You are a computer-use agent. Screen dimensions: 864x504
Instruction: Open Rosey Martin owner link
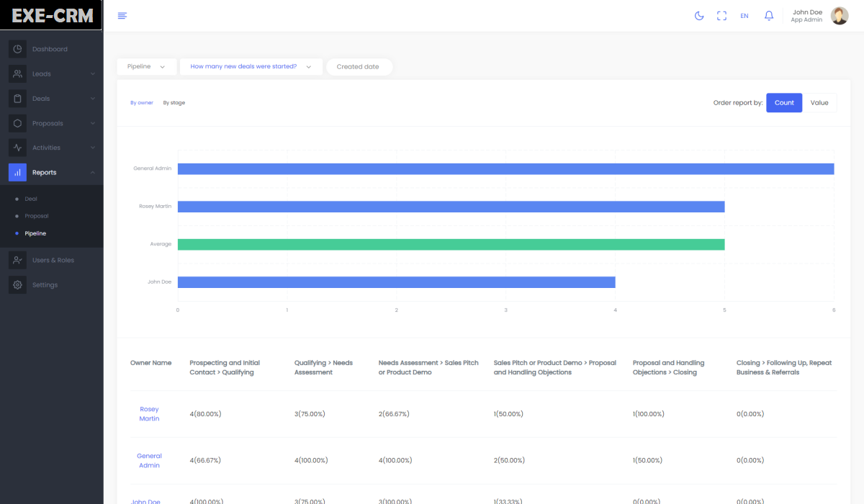149,414
